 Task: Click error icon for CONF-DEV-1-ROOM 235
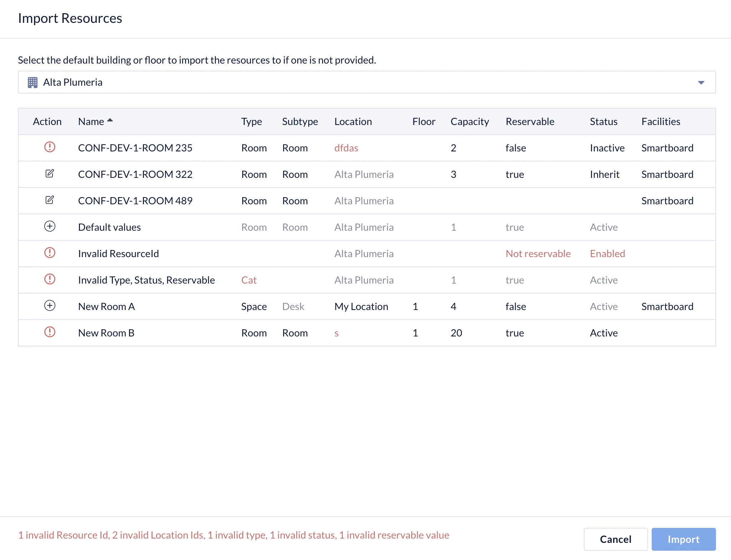[x=50, y=147]
